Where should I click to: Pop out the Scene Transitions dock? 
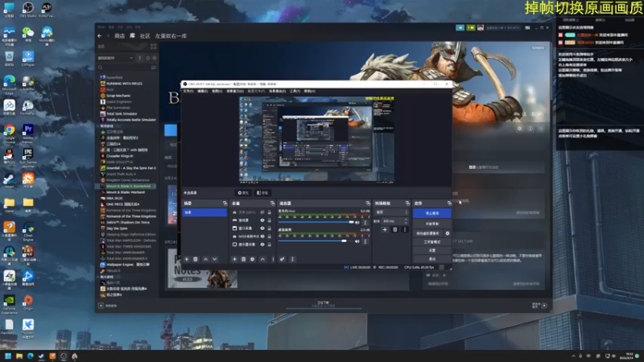point(407,204)
